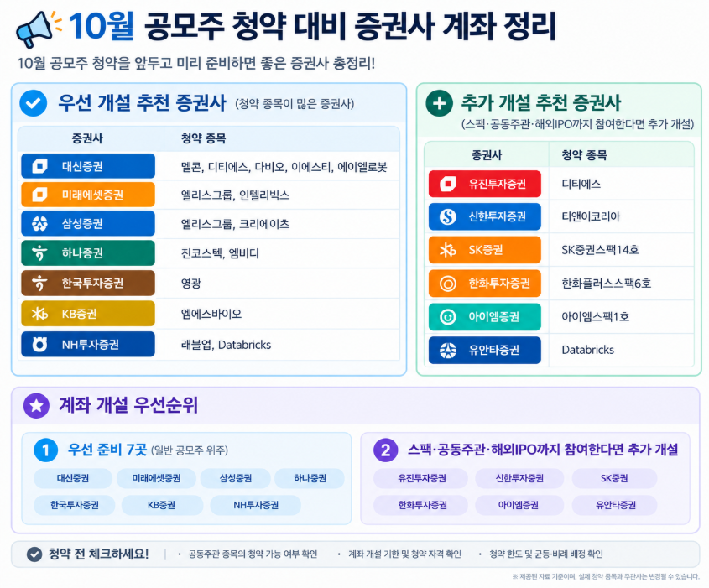
Task: Click the circle logo in the 한화투자증권 badge
Action: 448,284
